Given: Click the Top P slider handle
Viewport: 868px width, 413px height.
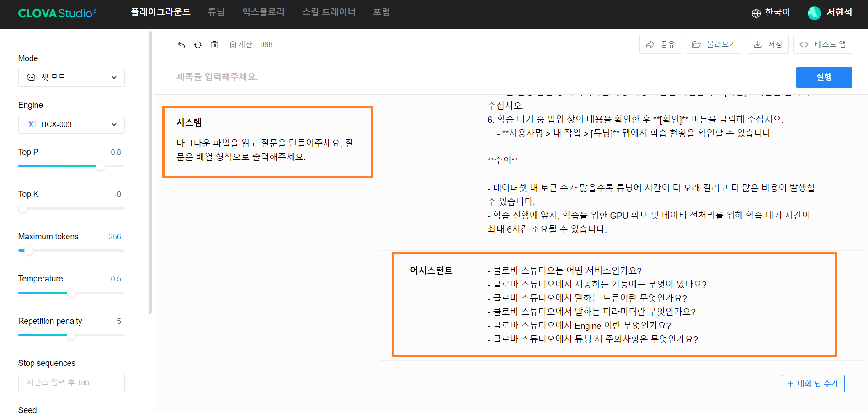Looking at the screenshot, I should click(101, 166).
